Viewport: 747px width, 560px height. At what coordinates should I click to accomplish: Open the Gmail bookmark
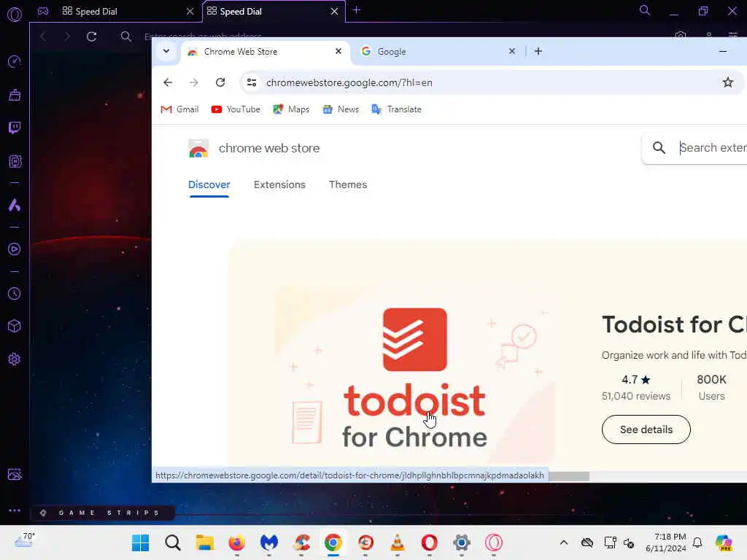pos(179,109)
